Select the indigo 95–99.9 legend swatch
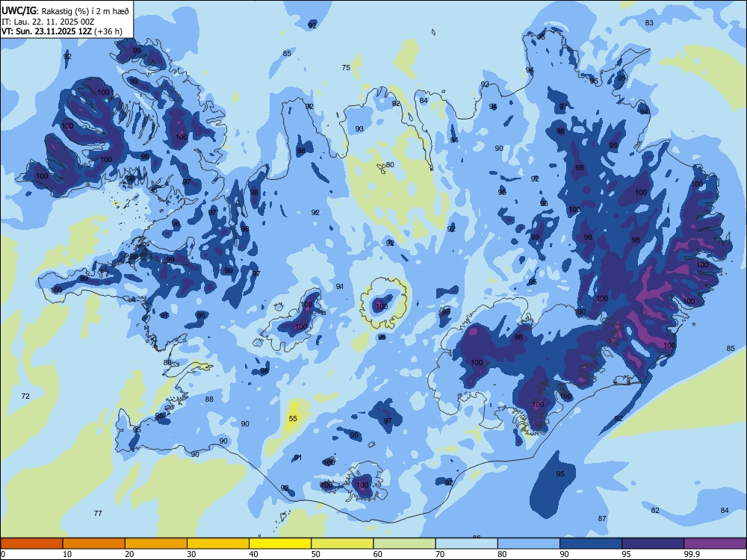 (653, 544)
